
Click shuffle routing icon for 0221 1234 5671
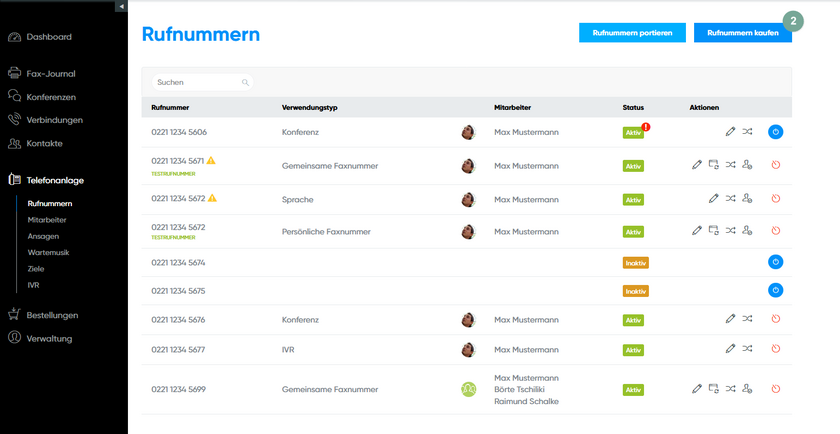[x=730, y=165]
